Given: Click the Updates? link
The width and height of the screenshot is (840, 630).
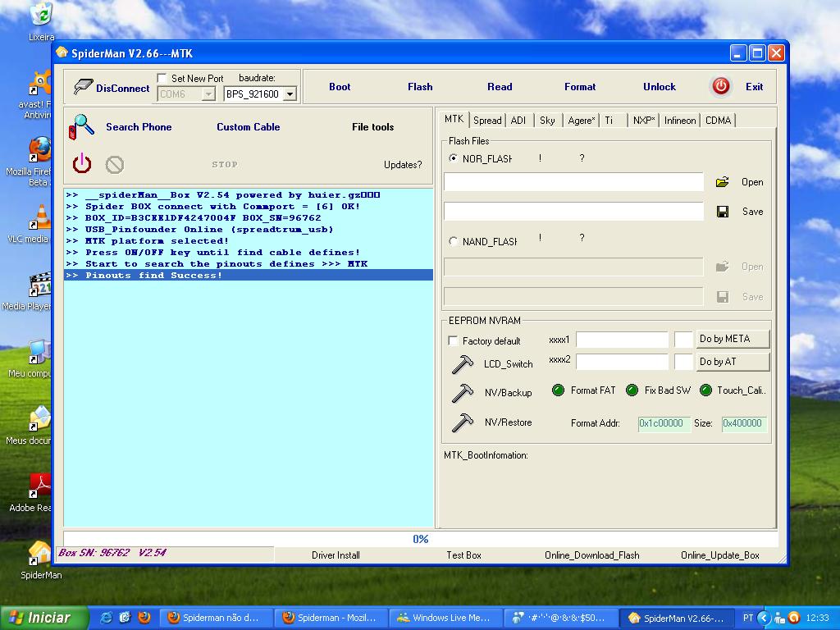Looking at the screenshot, I should coord(402,164).
